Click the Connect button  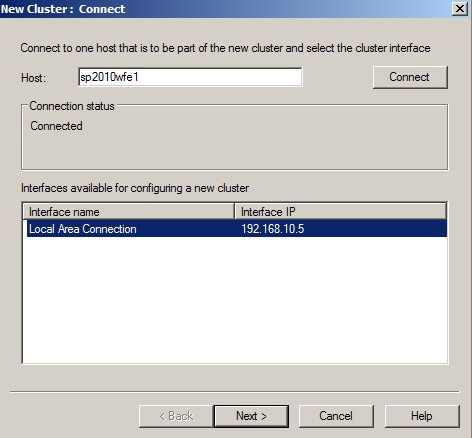coord(410,77)
